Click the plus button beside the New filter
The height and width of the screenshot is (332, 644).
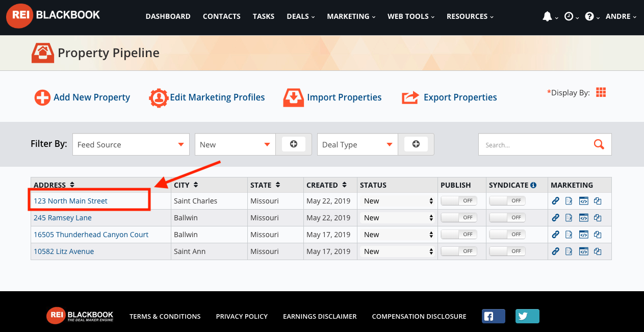click(x=294, y=144)
